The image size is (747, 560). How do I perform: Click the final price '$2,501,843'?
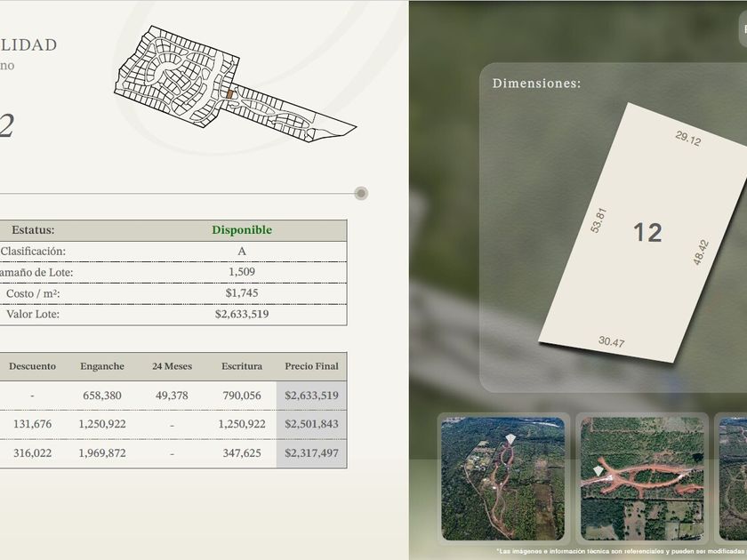pyautogui.click(x=311, y=424)
